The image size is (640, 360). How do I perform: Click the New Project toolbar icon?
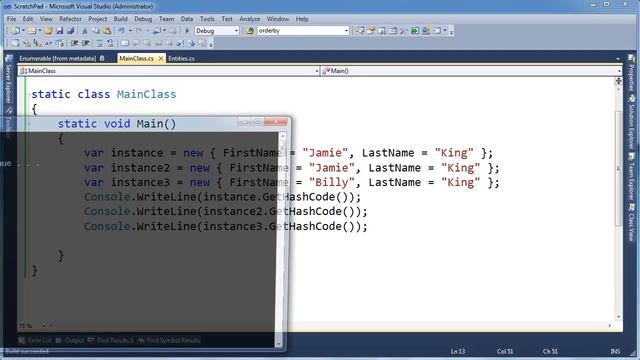(16, 31)
